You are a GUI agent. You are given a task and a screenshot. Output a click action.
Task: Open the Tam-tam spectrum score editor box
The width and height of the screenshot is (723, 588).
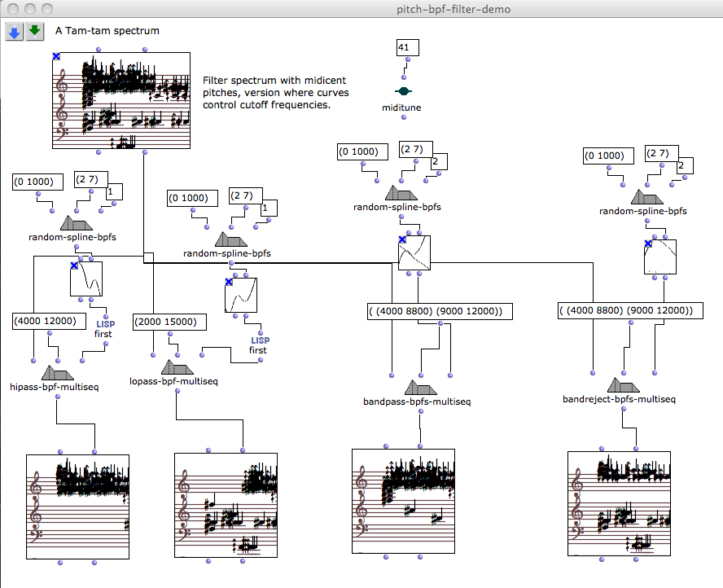click(x=120, y=102)
